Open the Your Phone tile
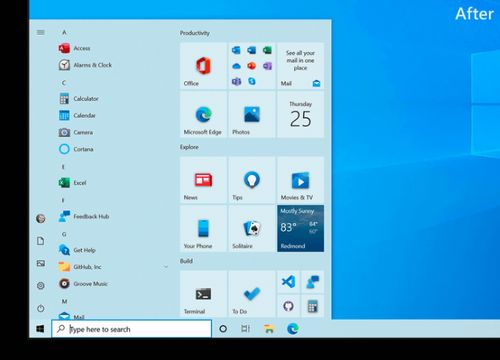Viewport: 500px width, 360px height. [203, 228]
